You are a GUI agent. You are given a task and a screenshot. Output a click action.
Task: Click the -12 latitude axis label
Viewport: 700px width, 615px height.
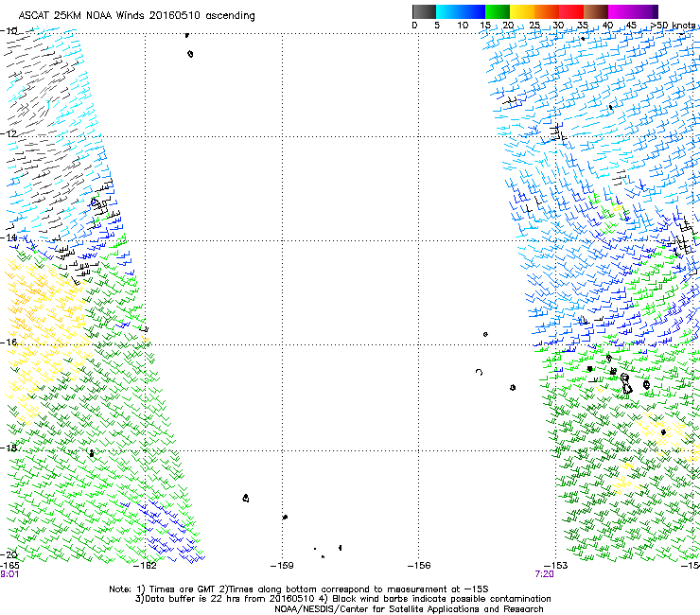tap(9, 134)
